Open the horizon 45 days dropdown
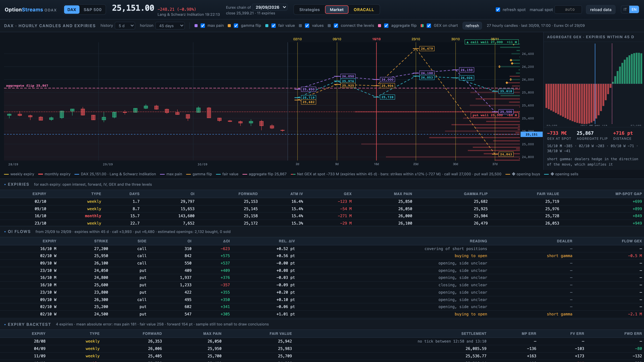The width and height of the screenshot is (644, 362). [170, 25]
